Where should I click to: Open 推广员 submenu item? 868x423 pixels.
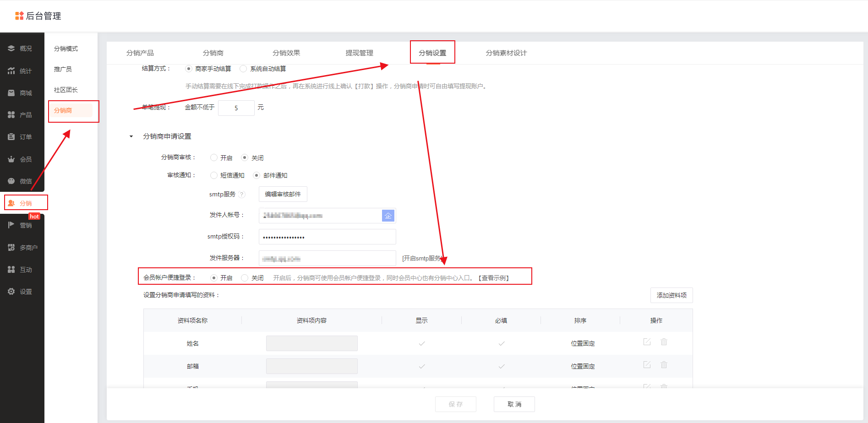click(63, 69)
